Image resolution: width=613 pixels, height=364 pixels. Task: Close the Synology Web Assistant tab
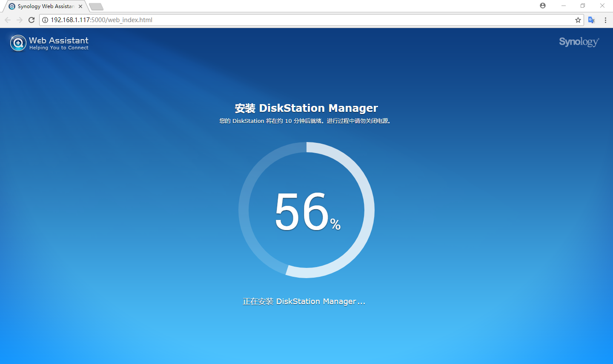coord(80,6)
